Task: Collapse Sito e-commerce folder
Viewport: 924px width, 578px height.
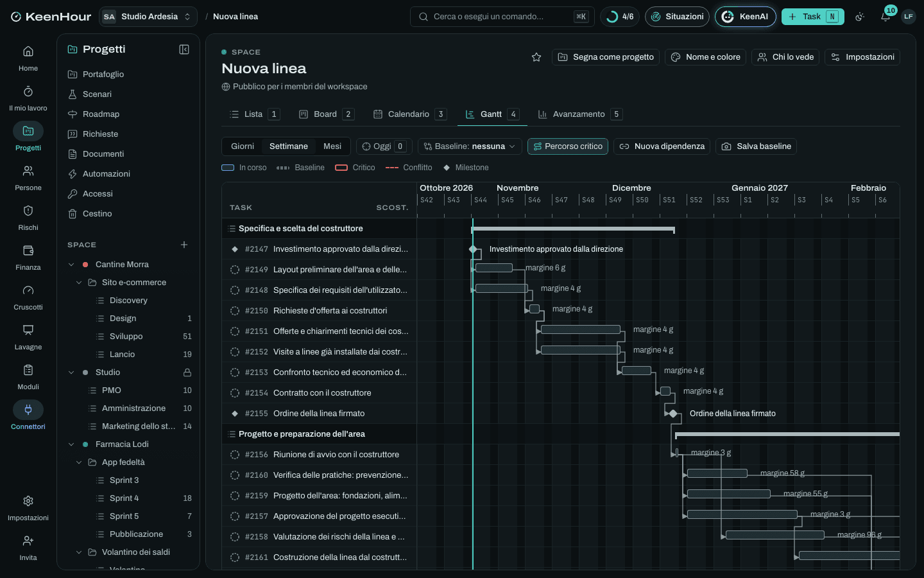Action: click(x=79, y=283)
